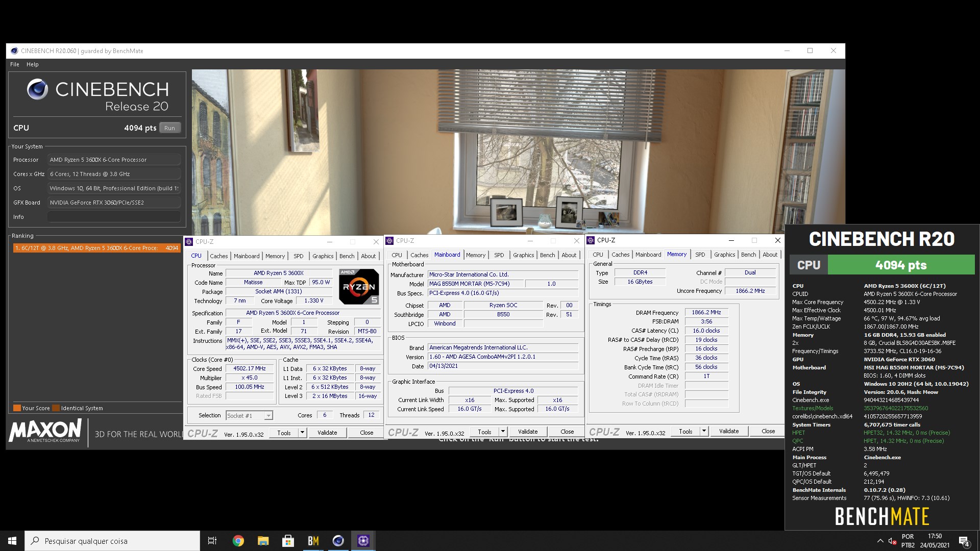Switch to CPU-Z taskbar icon

[x=363, y=541]
